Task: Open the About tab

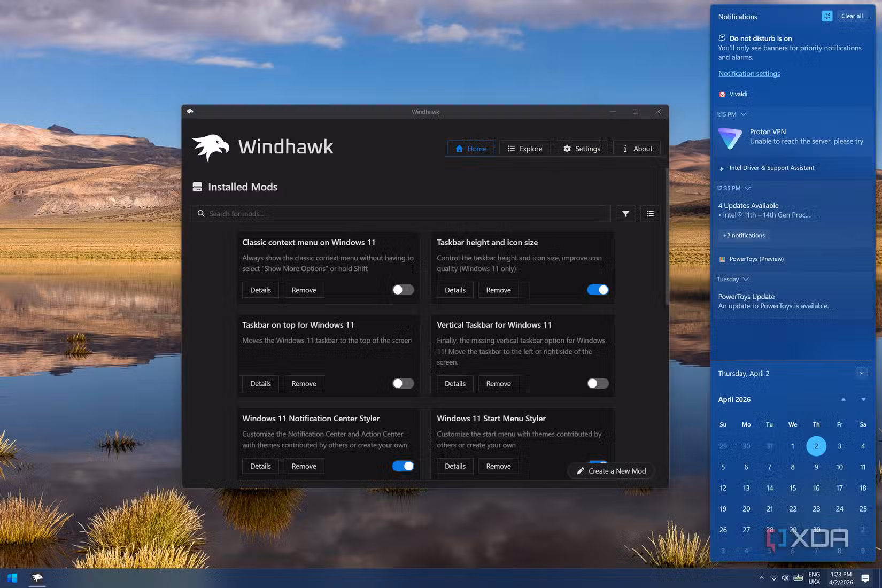Action: pyautogui.click(x=637, y=149)
